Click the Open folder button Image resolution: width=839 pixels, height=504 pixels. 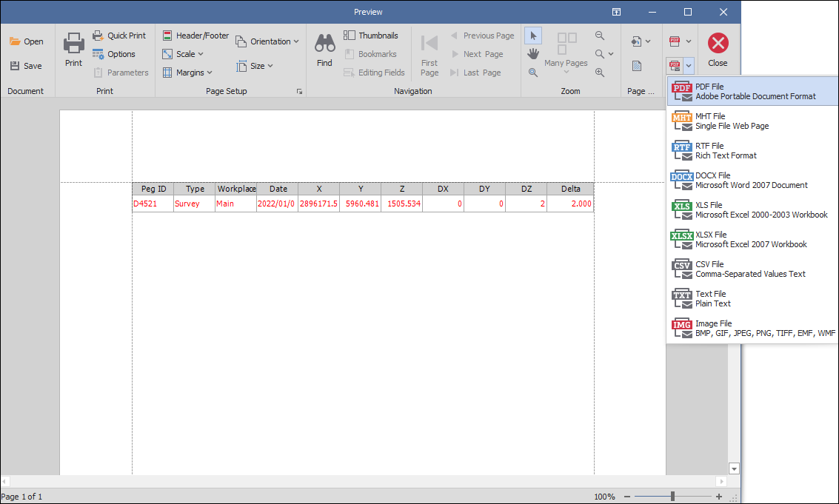(26, 41)
